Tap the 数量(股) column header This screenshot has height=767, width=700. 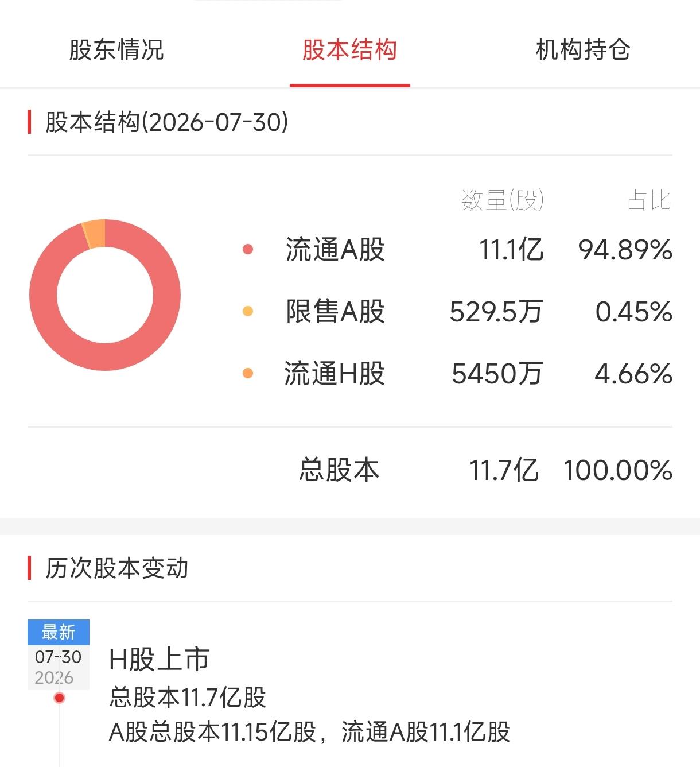[502, 200]
